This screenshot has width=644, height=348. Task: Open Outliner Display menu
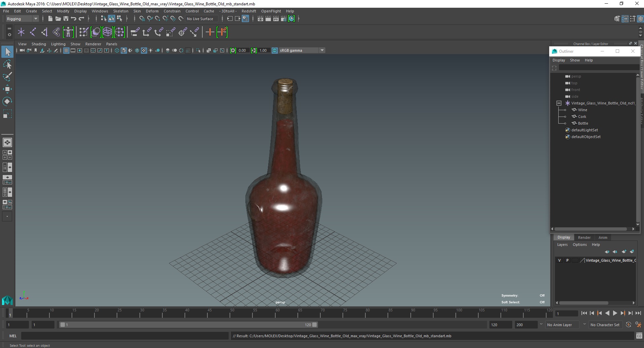coord(559,60)
